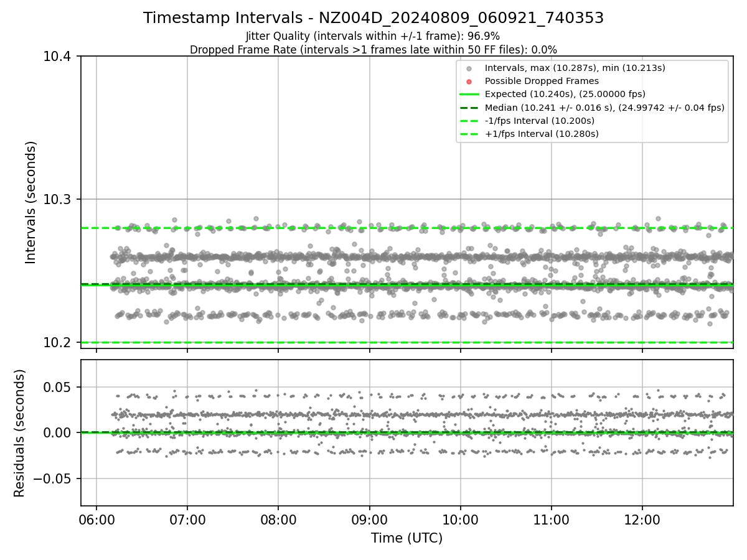
Task: Click legend entry 'Intervals, max (10.287s), min (10.213s)'
Action: point(575,68)
